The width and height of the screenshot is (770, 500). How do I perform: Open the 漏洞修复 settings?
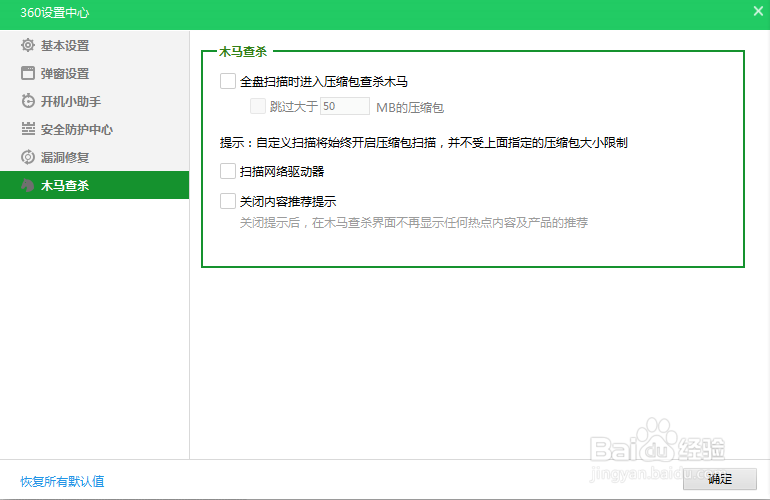tap(94, 157)
